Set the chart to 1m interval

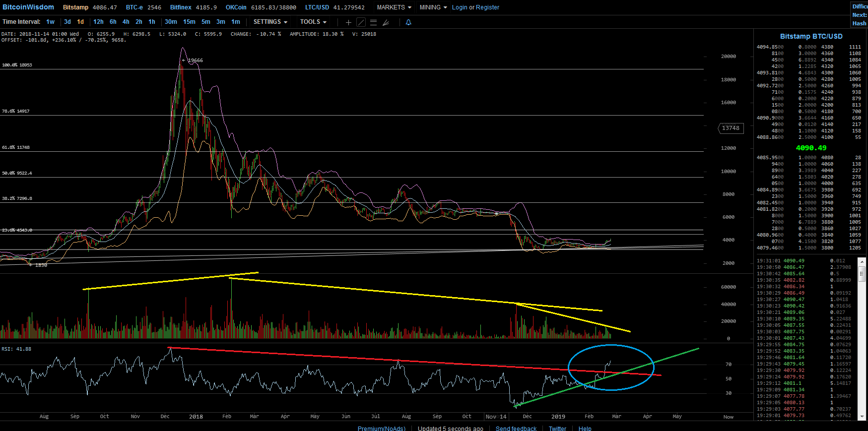point(236,22)
